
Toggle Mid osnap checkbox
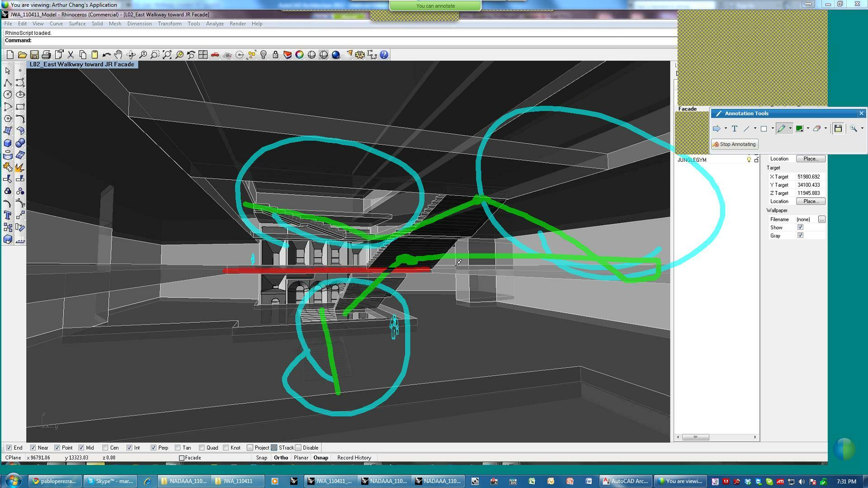[x=81, y=448]
